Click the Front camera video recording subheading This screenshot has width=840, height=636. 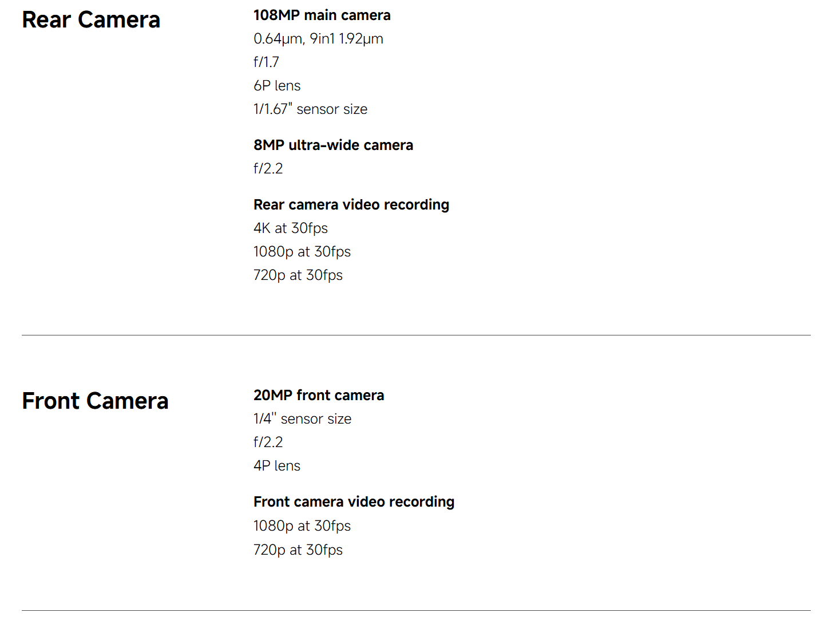[354, 502]
